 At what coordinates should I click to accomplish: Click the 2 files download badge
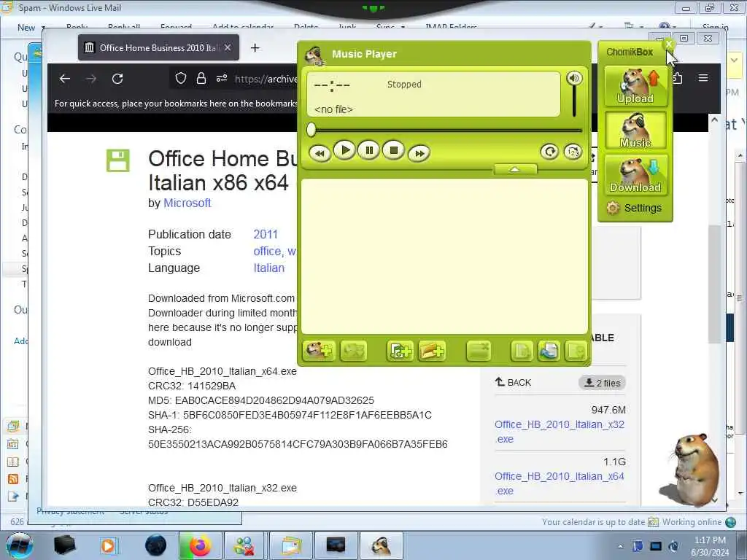point(602,383)
